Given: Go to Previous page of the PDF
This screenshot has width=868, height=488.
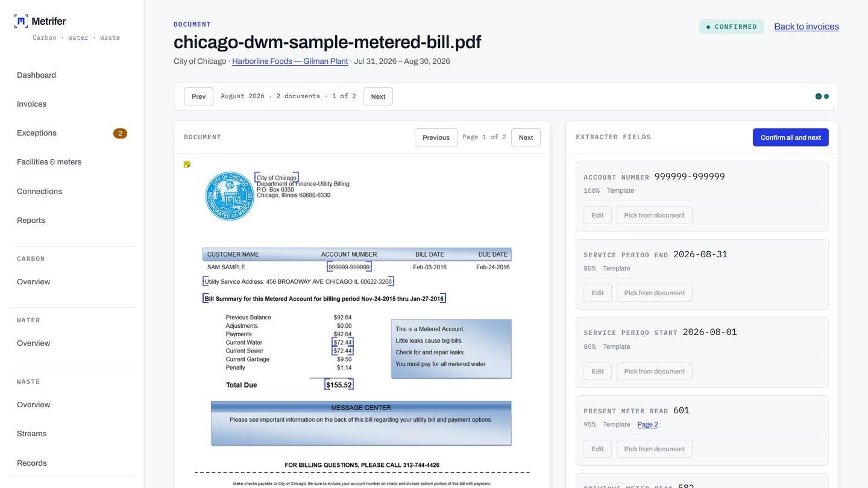Looking at the screenshot, I should point(436,137).
